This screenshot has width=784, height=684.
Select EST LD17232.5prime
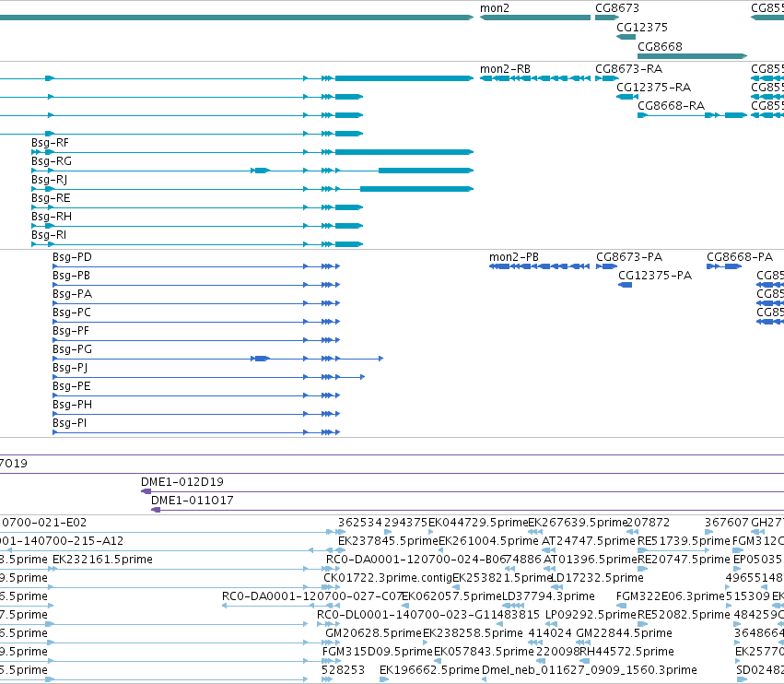[x=597, y=578]
